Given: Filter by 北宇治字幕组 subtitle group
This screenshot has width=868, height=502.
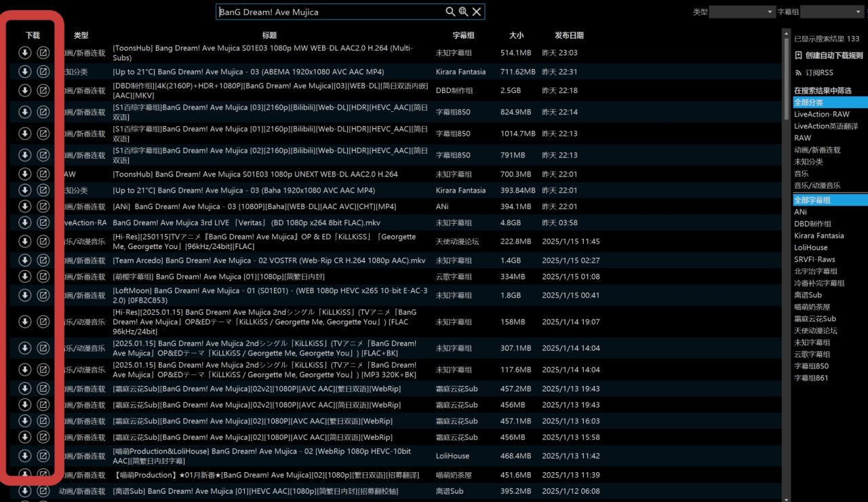Looking at the screenshot, I should 816,271.
